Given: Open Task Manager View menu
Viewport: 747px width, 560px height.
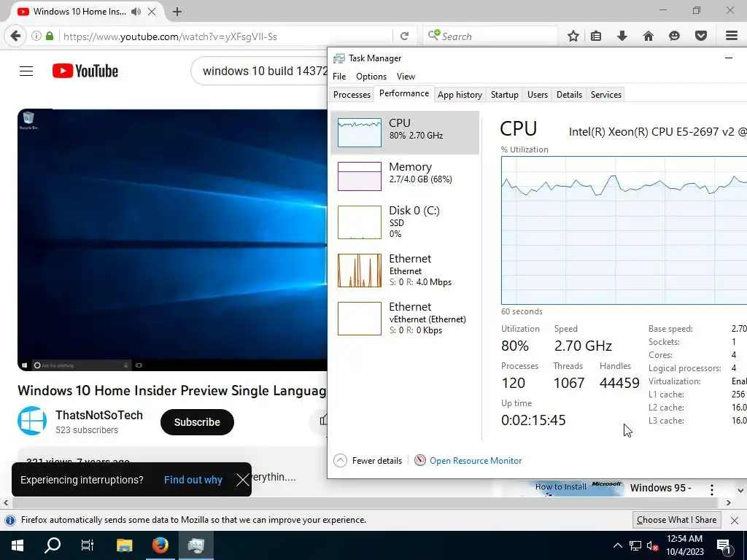Looking at the screenshot, I should click(406, 76).
